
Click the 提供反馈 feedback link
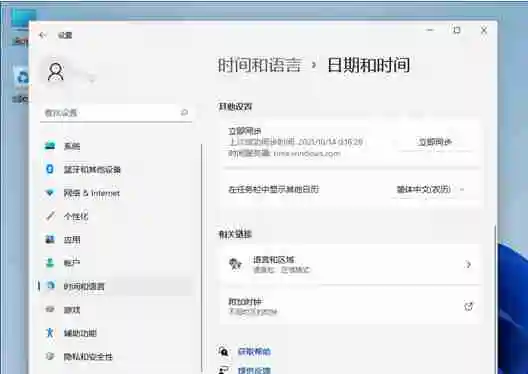coord(254,370)
